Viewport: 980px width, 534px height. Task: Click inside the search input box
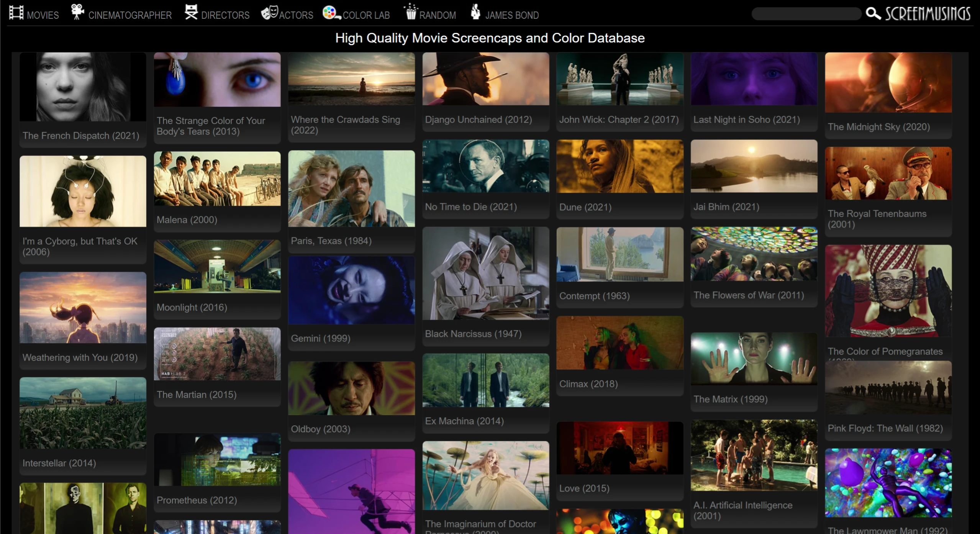[806, 14]
